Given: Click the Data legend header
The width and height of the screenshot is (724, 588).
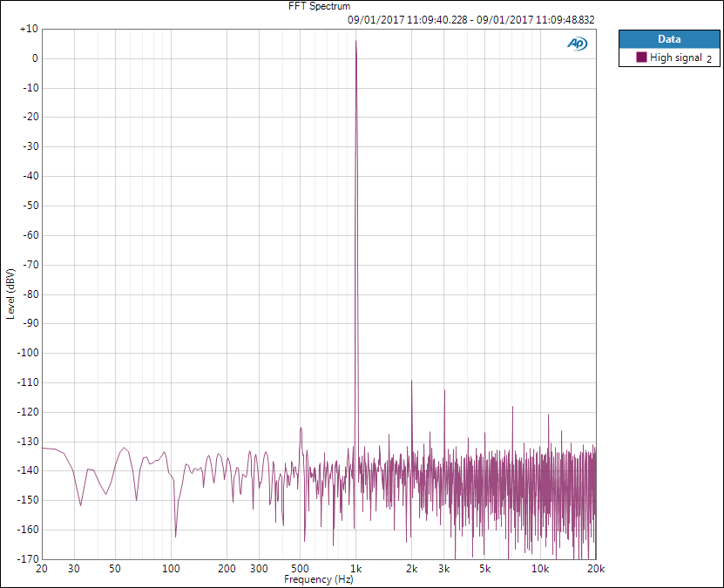Looking at the screenshot, I should (x=669, y=39).
